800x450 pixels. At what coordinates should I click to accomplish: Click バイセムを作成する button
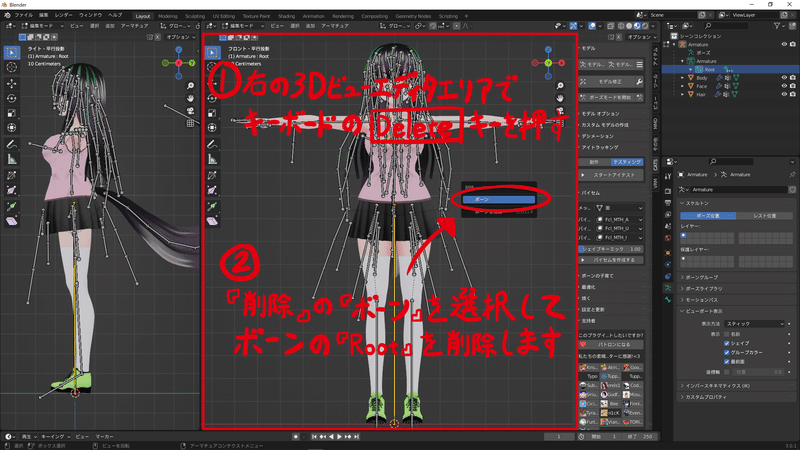[611, 260]
